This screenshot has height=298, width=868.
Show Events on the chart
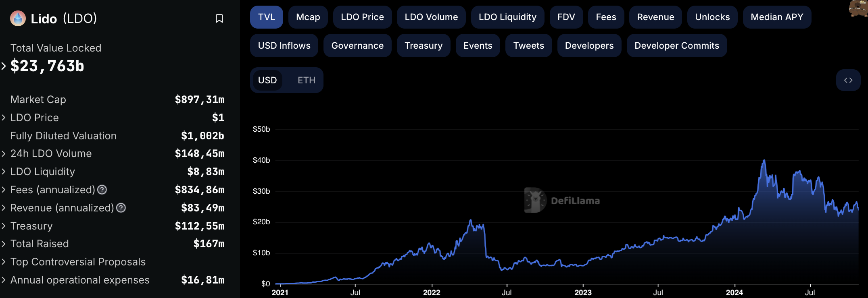point(478,46)
